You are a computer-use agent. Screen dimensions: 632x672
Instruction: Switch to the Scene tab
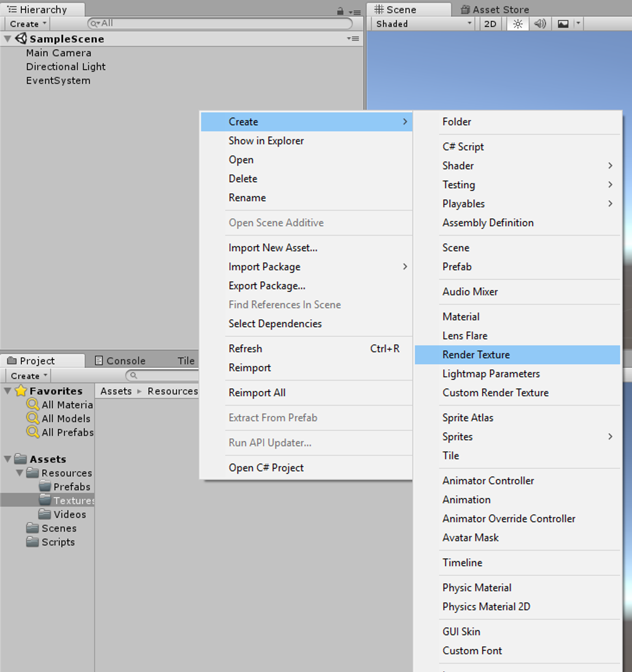pos(408,9)
